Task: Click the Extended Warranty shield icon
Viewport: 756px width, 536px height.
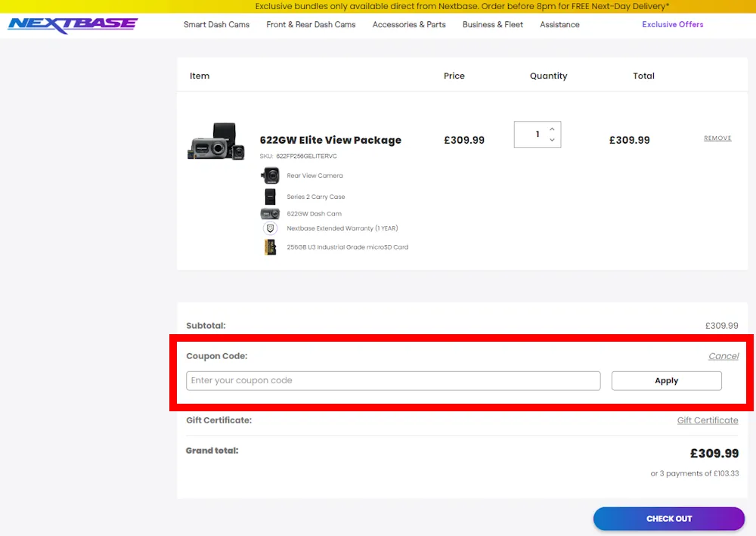Action: [270, 228]
